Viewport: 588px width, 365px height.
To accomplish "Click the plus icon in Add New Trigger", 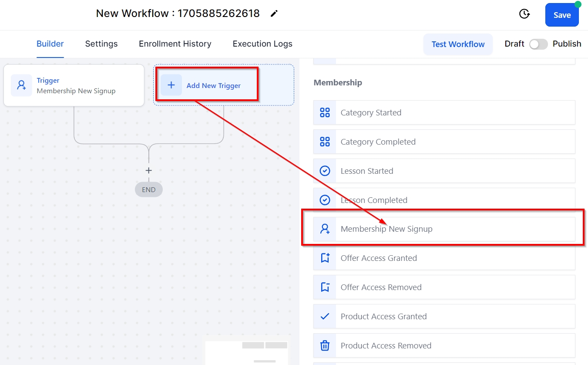I will (171, 85).
